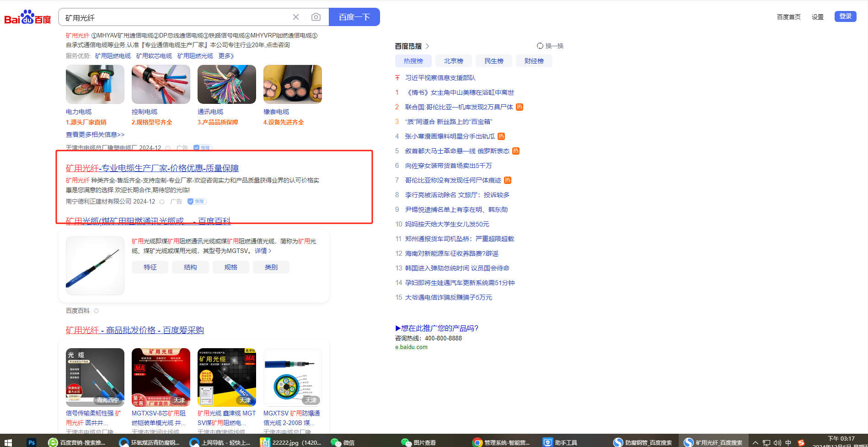Open the network icon in system tray

pyautogui.click(x=766, y=443)
